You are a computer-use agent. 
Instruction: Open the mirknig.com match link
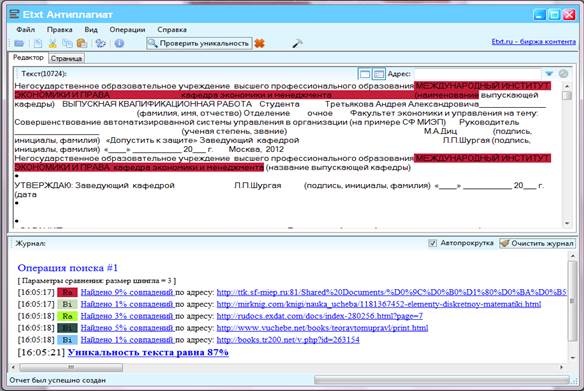[379, 304]
